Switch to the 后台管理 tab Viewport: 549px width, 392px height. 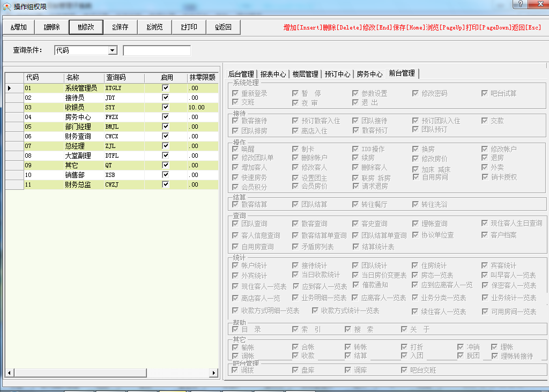point(241,74)
